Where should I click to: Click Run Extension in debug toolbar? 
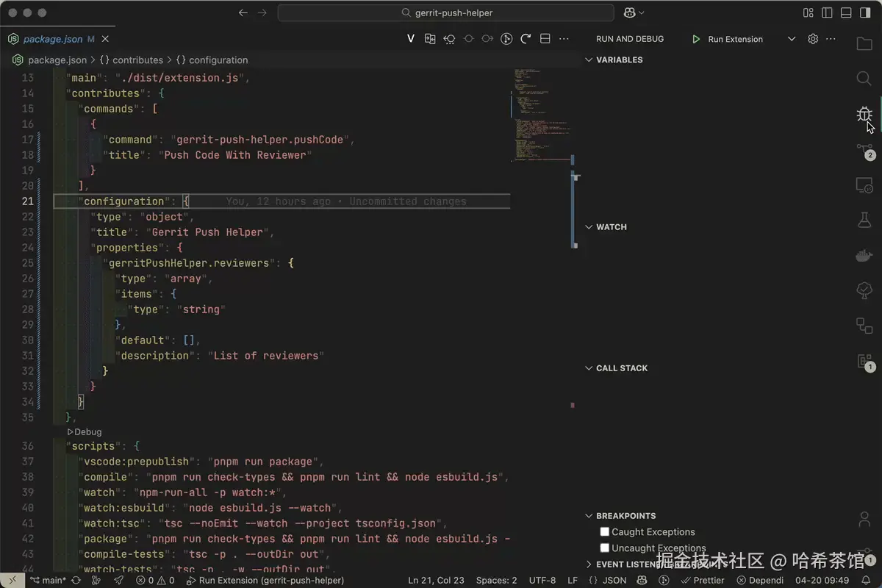[x=735, y=39]
